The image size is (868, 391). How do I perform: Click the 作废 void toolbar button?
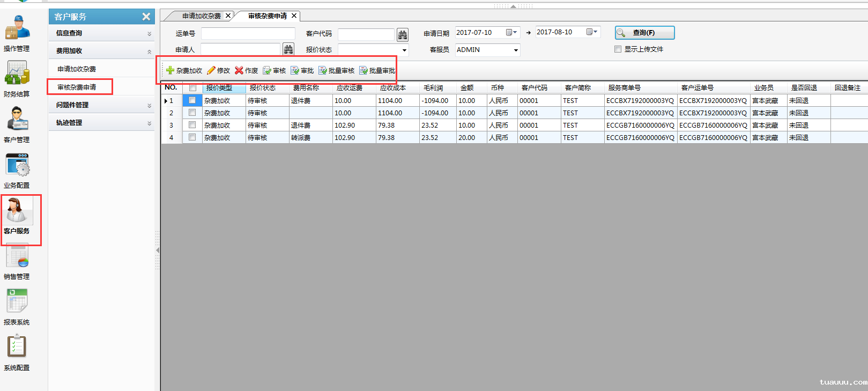(x=247, y=70)
